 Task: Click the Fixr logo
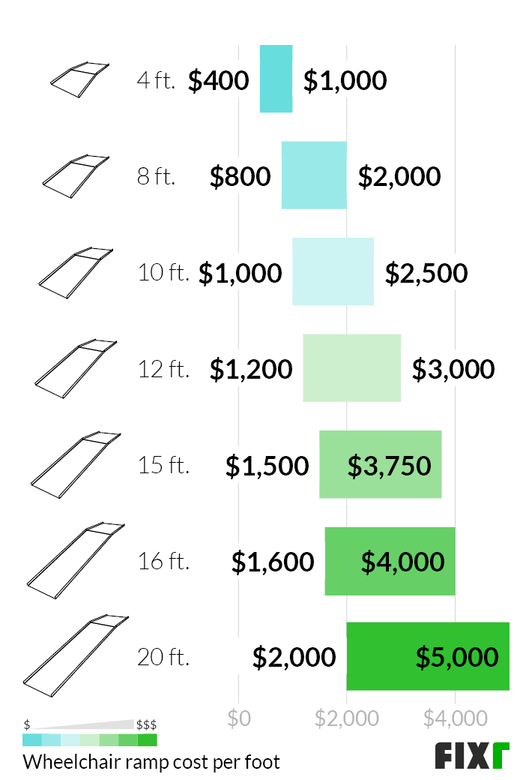point(472,756)
